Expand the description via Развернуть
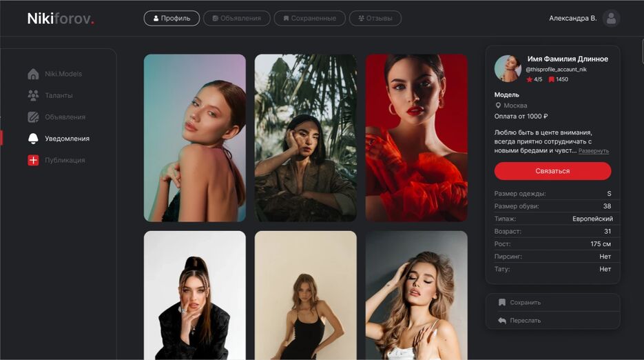Screen dimensions: 644x360 pos(593,150)
